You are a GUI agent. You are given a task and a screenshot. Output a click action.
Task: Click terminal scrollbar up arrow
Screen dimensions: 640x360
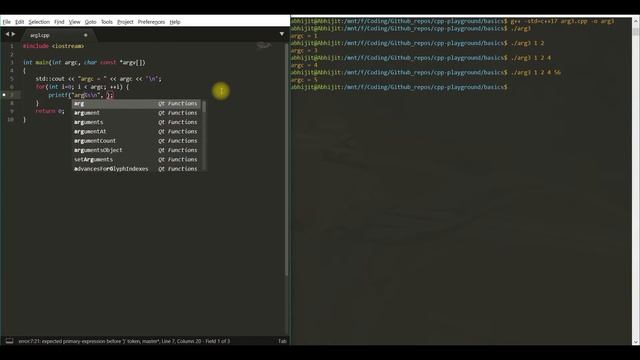pos(636,20)
